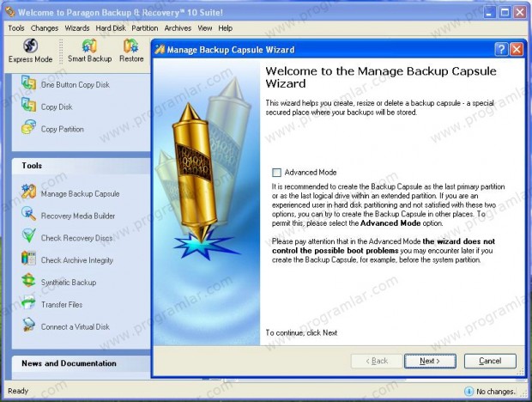The image size is (532, 402).
Task: Open the Manage Backup Capsule link text
Action: click(80, 193)
